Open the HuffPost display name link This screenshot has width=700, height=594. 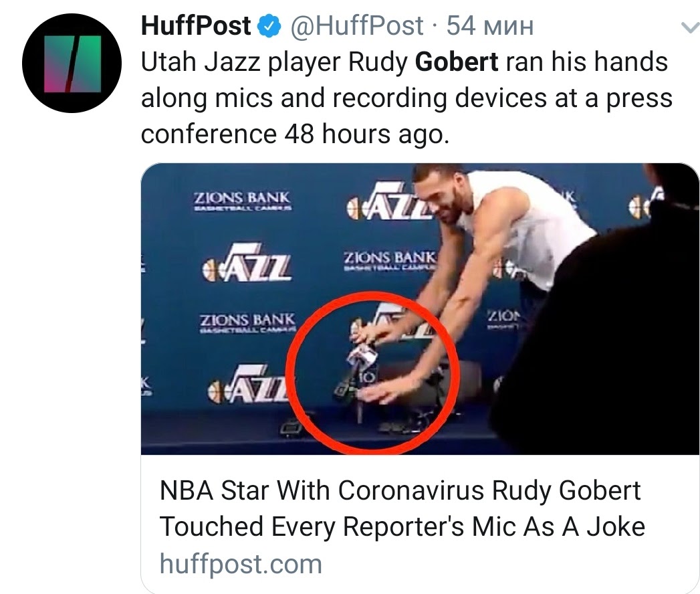197,26
